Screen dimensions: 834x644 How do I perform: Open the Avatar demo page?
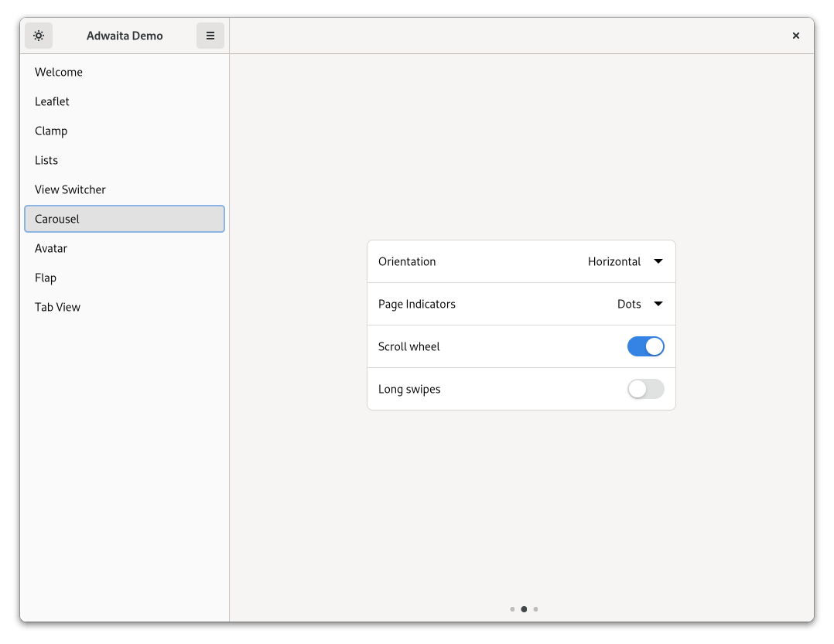click(51, 248)
